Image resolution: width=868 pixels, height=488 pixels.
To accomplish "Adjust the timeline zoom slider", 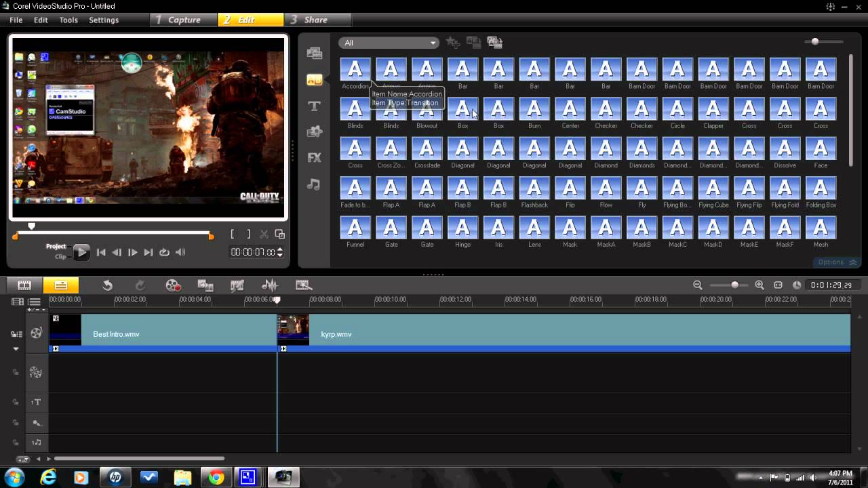I will (x=728, y=285).
